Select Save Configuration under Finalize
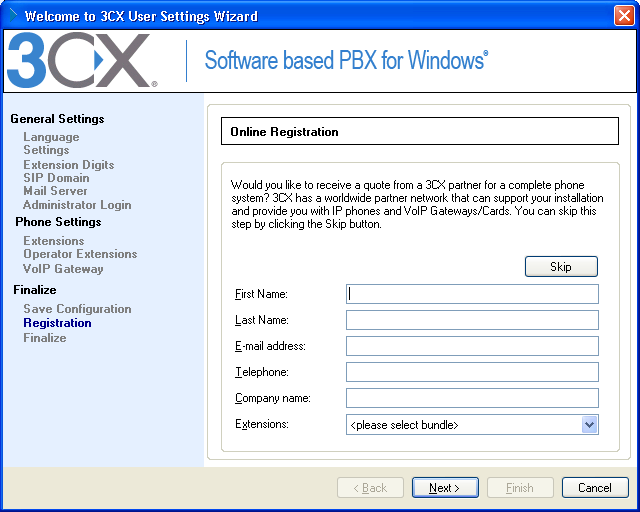Viewport: 640px width, 512px height. [77, 309]
